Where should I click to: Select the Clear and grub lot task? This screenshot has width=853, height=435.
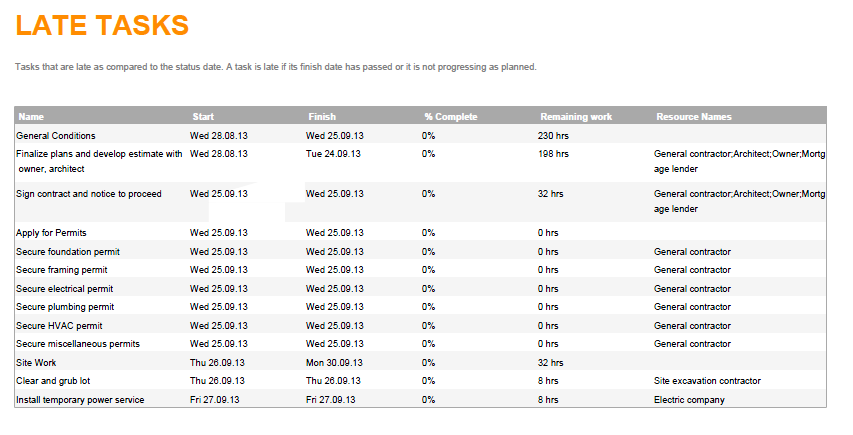coord(55,381)
